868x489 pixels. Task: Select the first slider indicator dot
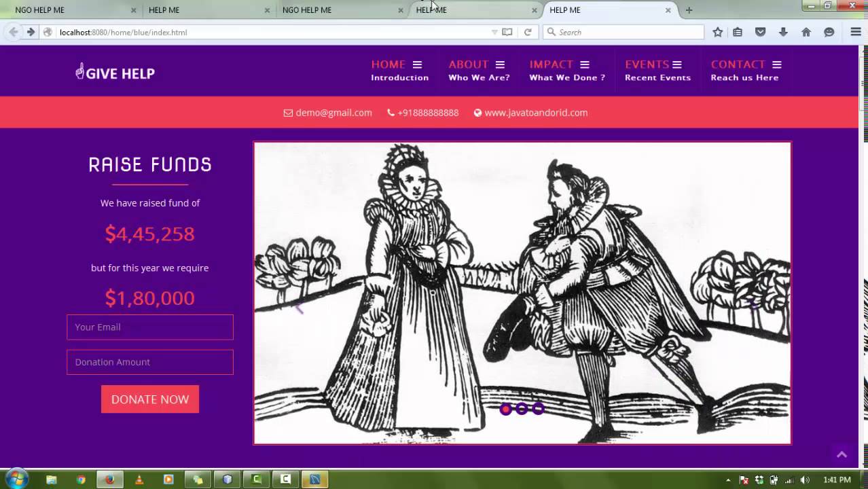505,409
